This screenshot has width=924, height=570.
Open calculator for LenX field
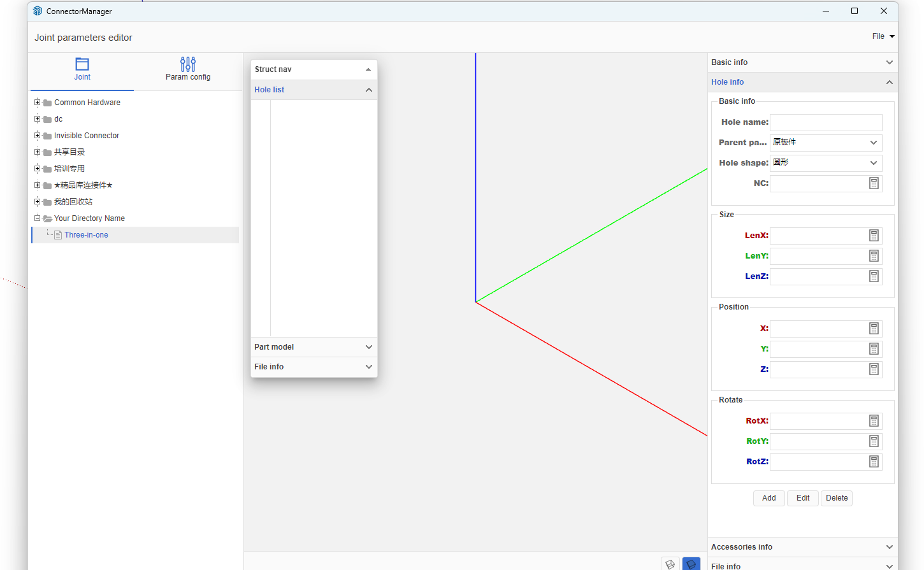tap(874, 236)
